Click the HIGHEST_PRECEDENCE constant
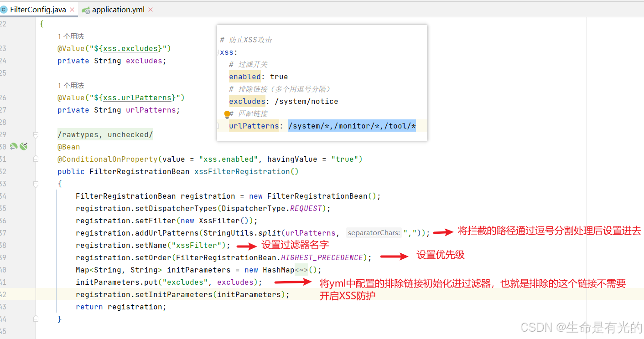The height and width of the screenshot is (339, 644). click(322, 257)
